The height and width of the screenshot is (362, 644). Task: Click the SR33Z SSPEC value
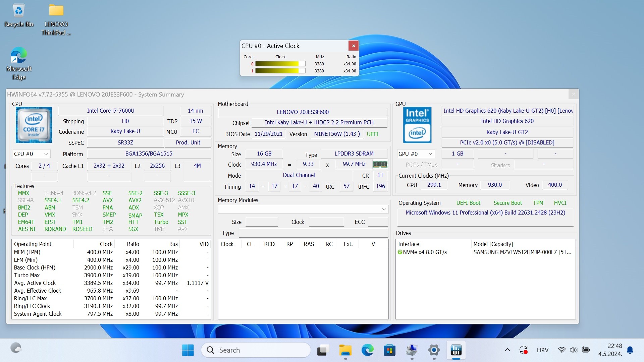125,143
